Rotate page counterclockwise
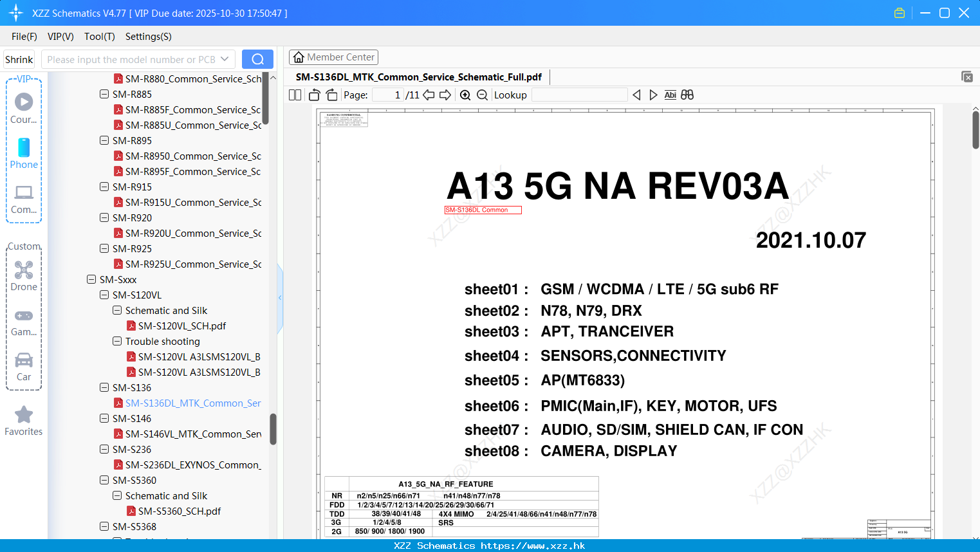 click(314, 95)
